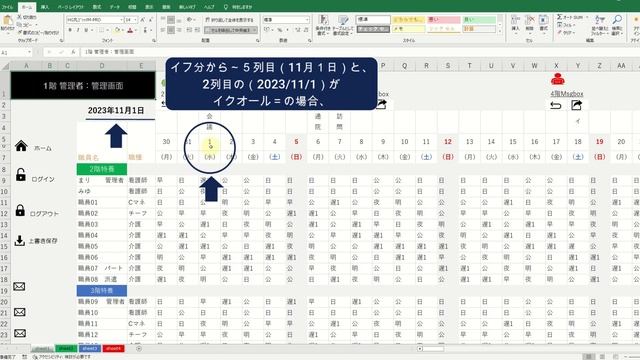Switch to the 挿入 Insert ribbon tab
This screenshot has width=640, height=360.
pos(45,7)
